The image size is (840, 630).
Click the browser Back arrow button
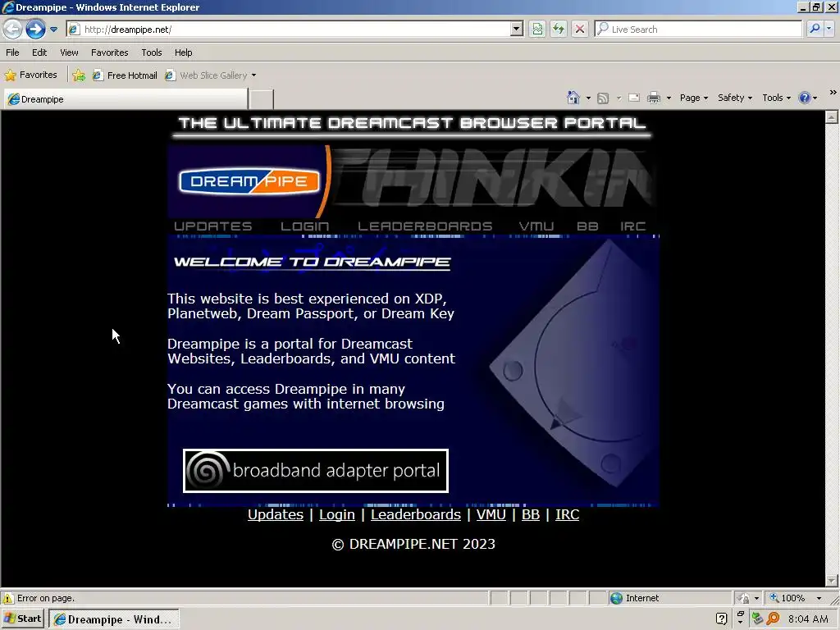coord(13,29)
